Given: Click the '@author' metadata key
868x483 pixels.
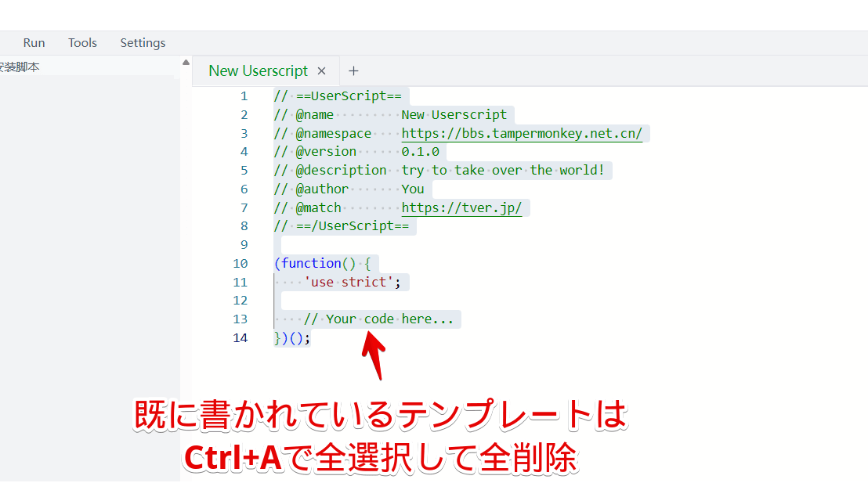Looking at the screenshot, I should (322, 189).
